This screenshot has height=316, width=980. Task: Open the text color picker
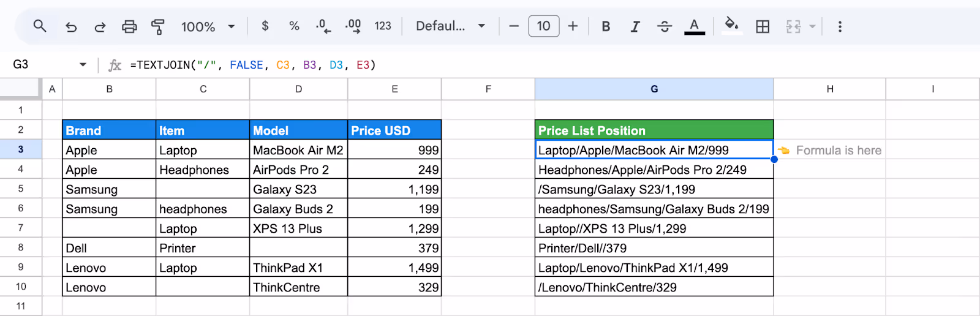[694, 26]
